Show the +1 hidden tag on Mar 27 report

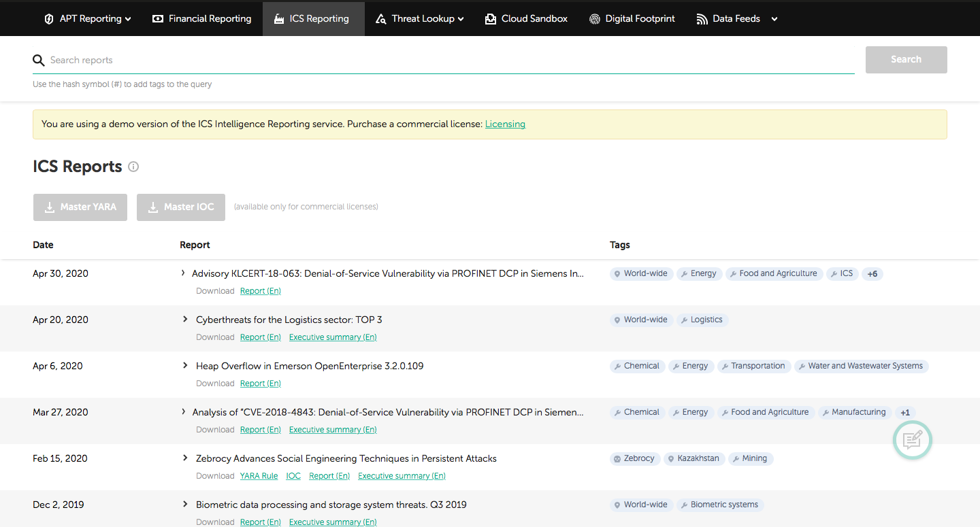(x=905, y=413)
